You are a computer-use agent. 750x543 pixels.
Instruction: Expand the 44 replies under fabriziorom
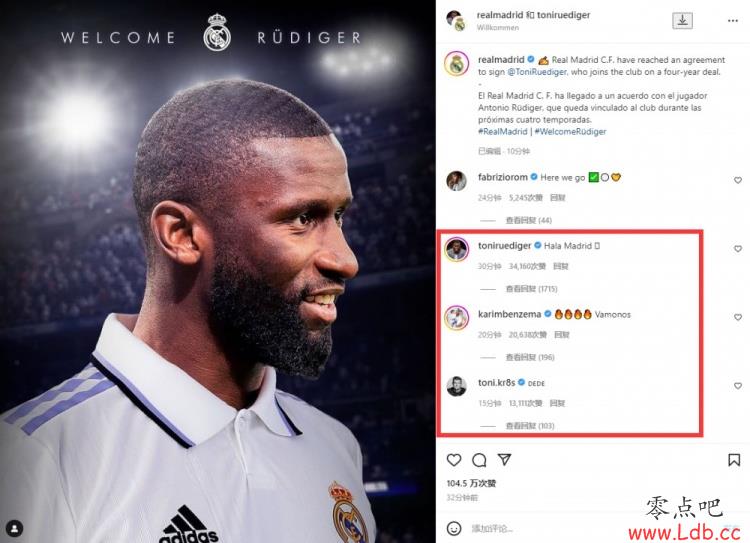point(529,221)
